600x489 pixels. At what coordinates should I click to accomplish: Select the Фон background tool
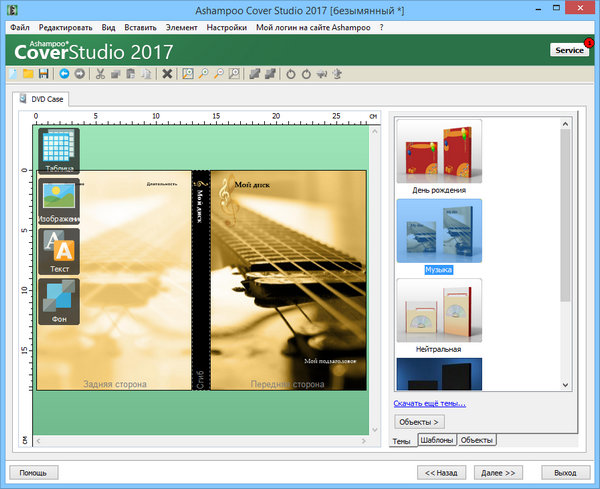tap(59, 301)
